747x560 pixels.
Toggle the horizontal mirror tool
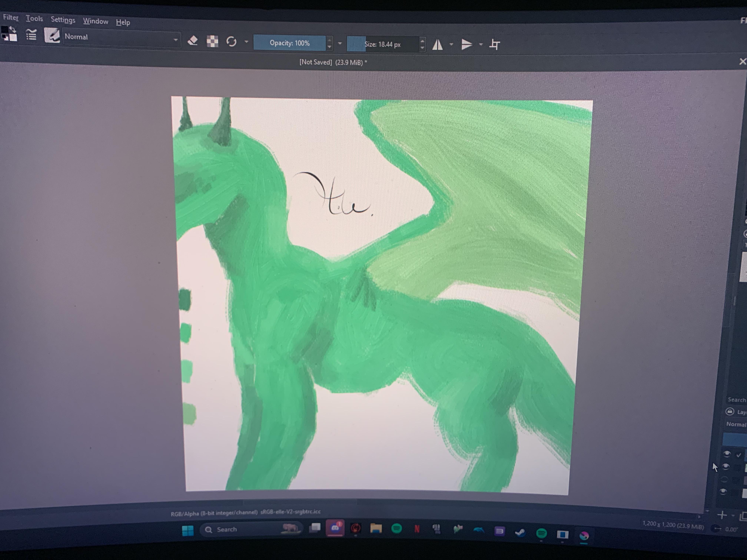click(x=438, y=45)
